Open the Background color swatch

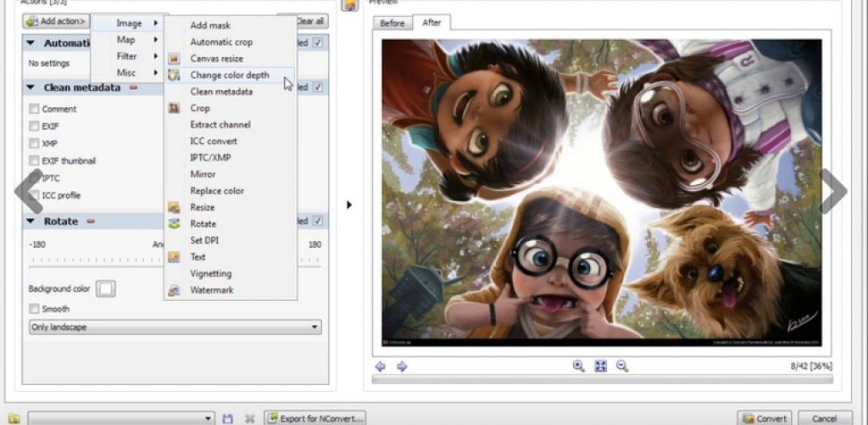pos(105,289)
